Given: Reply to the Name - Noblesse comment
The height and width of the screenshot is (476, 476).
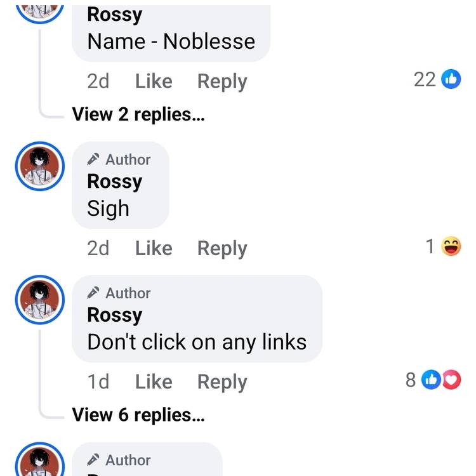Looking at the screenshot, I should point(222,82).
